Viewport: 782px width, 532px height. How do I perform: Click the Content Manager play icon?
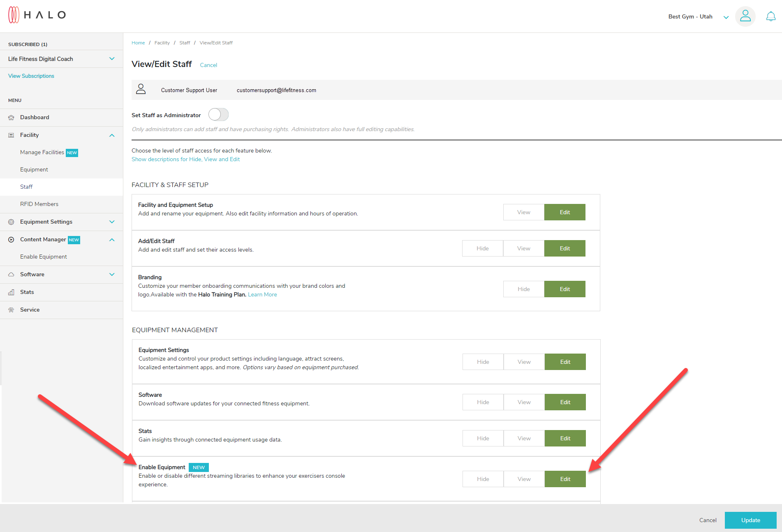coord(11,240)
